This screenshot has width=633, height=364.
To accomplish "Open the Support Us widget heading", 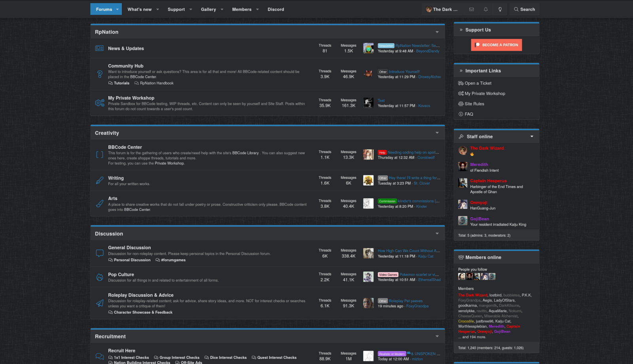I will click(x=478, y=30).
